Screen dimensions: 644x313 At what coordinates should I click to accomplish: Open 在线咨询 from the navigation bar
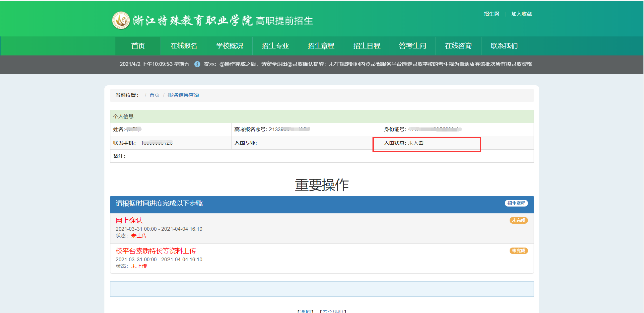click(x=458, y=46)
